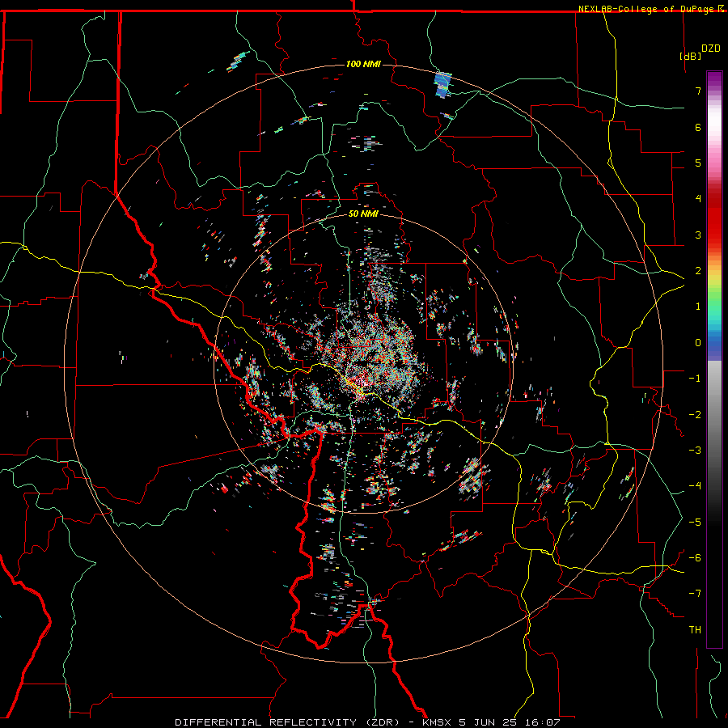Screen dimensions: 728x728
Task: Click the 3 value on dB scale
Action: point(698,235)
